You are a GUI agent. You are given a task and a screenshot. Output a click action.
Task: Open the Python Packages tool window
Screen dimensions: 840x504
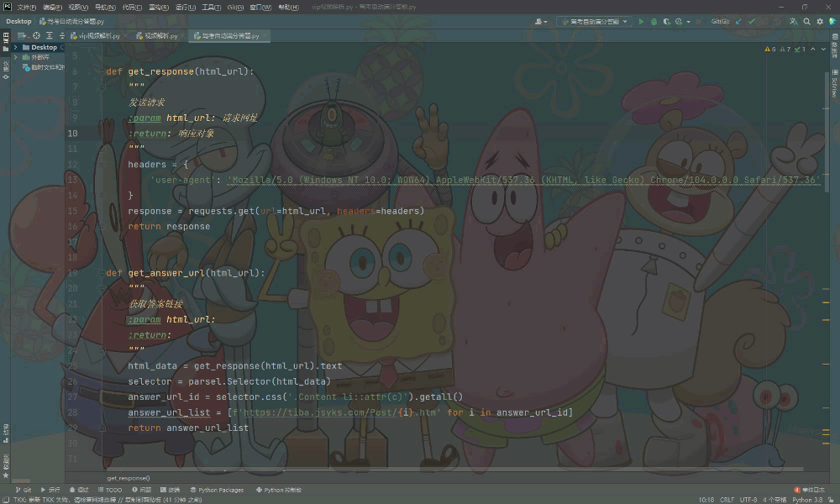coord(217,490)
